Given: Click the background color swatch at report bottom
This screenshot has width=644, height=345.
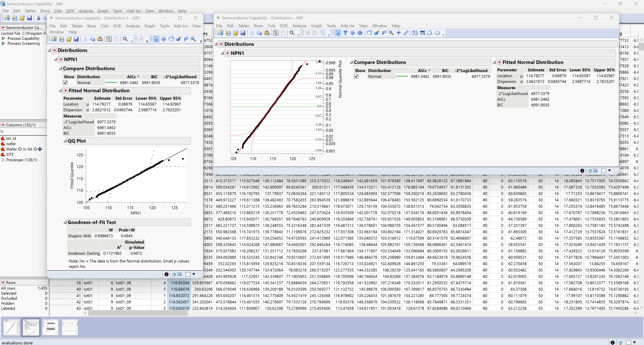Looking at the screenshot, I should (x=604, y=171).
